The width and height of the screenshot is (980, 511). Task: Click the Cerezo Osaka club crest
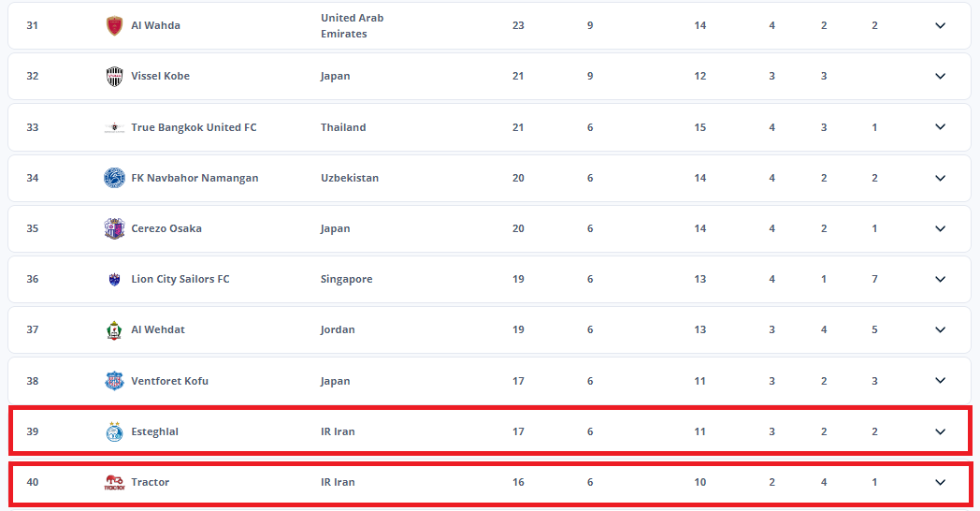pyautogui.click(x=114, y=228)
